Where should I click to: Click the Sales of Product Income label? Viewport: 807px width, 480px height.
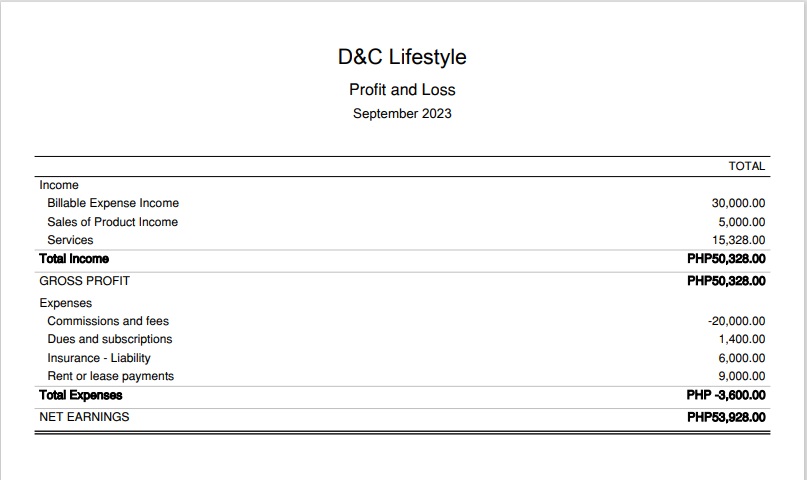pyautogui.click(x=113, y=222)
